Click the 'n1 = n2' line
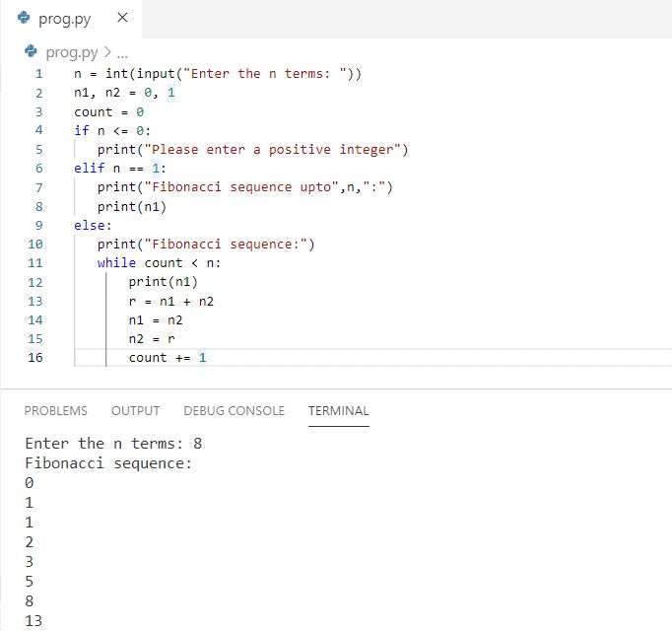672x631 pixels. [156, 320]
